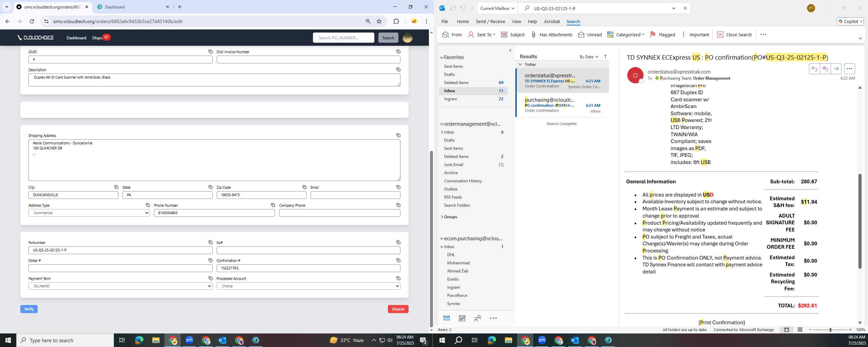
Task: Copy the State field value
Action: click(x=210, y=187)
